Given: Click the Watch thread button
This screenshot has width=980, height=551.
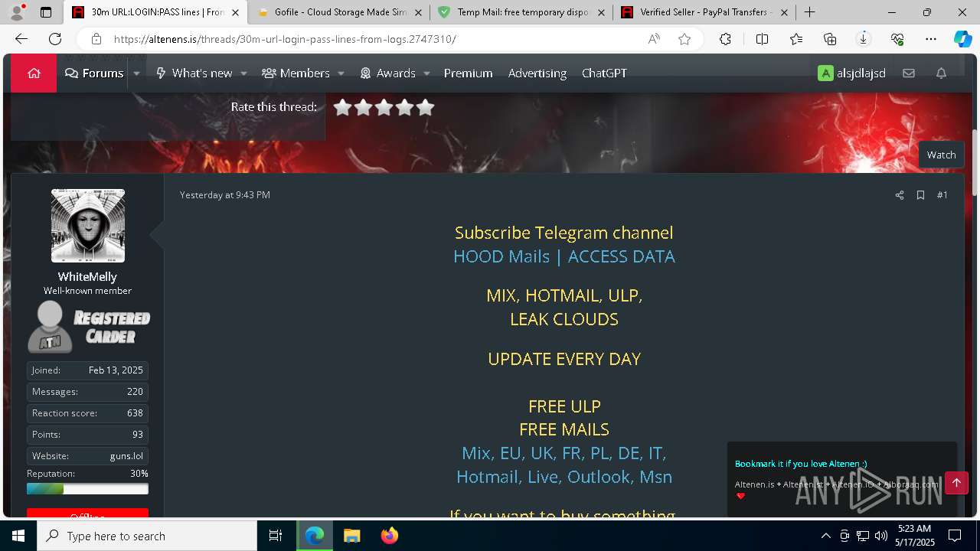Looking at the screenshot, I should (x=941, y=155).
